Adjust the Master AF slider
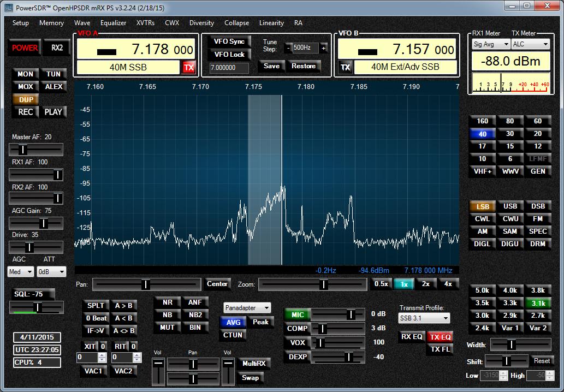 tap(36, 150)
